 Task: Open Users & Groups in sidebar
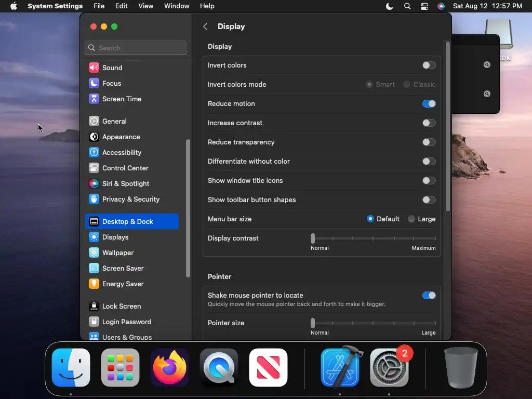[127, 337]
